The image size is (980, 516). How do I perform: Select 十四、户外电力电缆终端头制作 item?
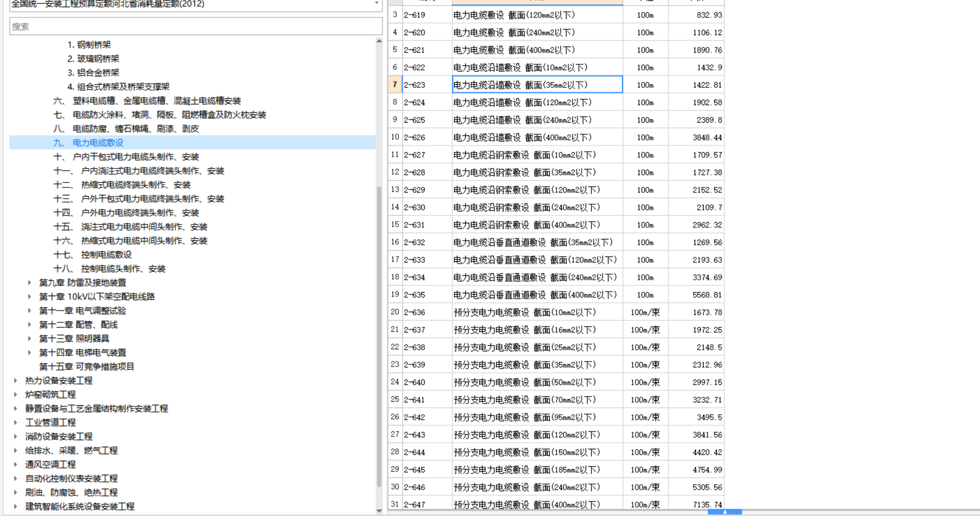126,213
